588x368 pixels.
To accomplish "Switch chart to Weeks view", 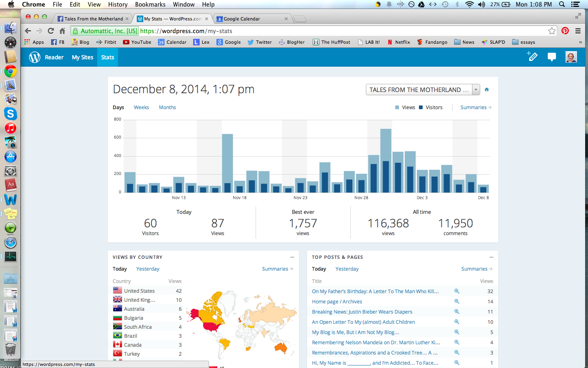I will (141, 108).
